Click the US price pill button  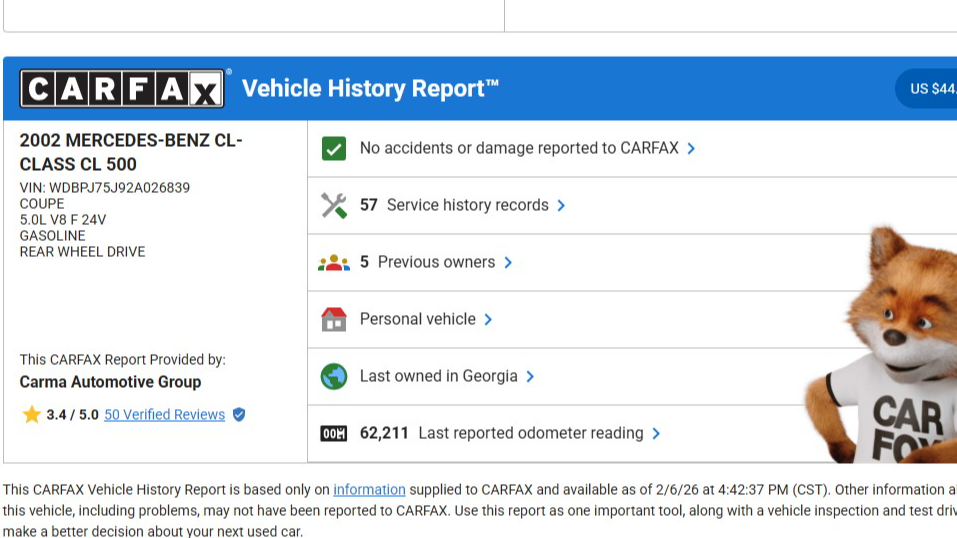(930, 89)
